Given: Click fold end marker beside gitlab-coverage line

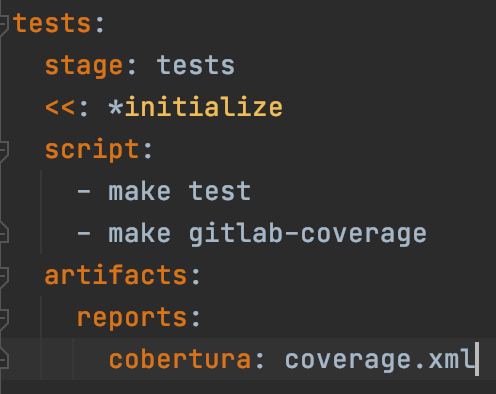Looking at the screenshot, I should (x=3, y=232).
